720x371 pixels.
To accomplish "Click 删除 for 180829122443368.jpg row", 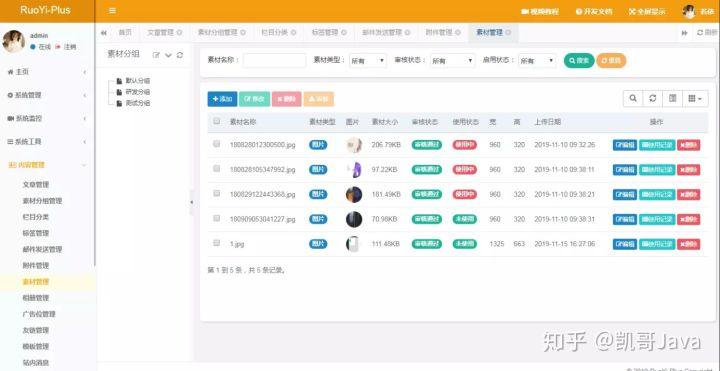I will [x=688, y=195].
